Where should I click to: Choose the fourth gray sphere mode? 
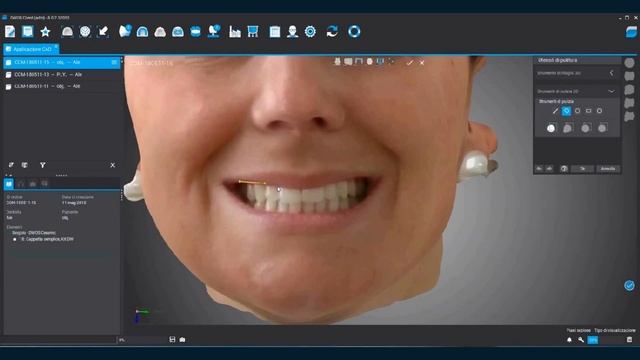point(602,128)
